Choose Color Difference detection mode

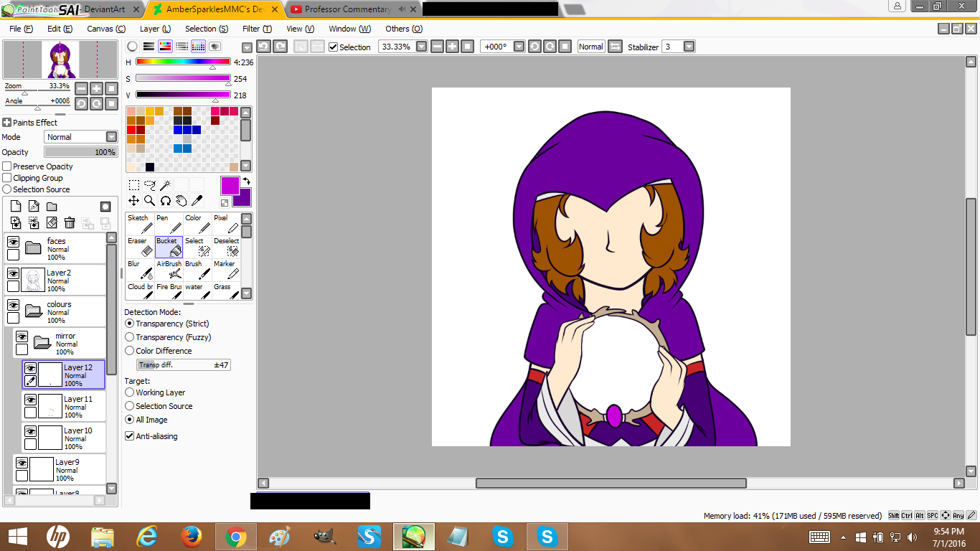click(x=130, y=351)
